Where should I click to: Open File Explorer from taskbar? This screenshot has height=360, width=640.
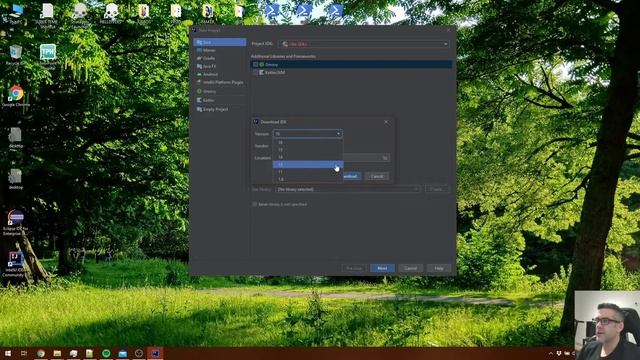57,353
